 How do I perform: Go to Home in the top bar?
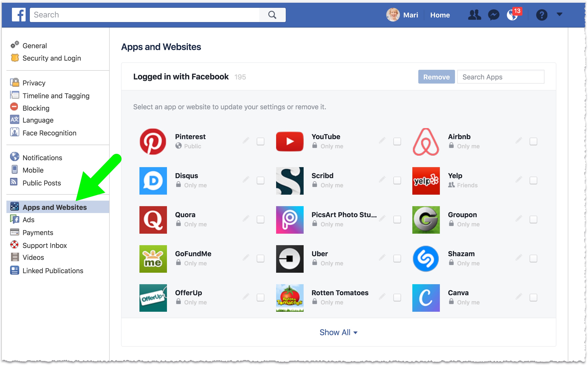pos(440,15)
